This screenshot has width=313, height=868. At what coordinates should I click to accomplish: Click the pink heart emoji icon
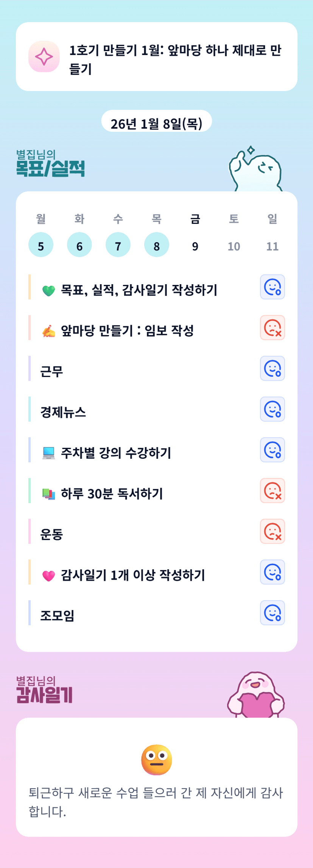(48, 576)
